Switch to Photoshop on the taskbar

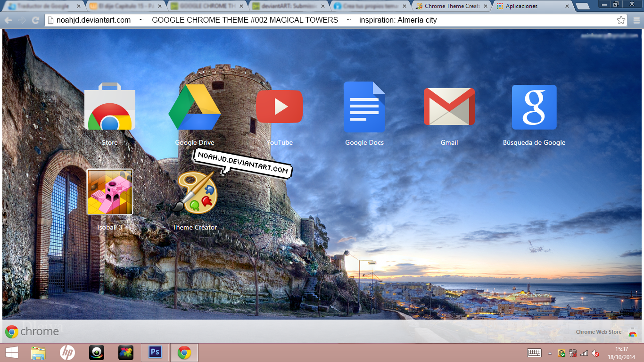pos(155,353)
